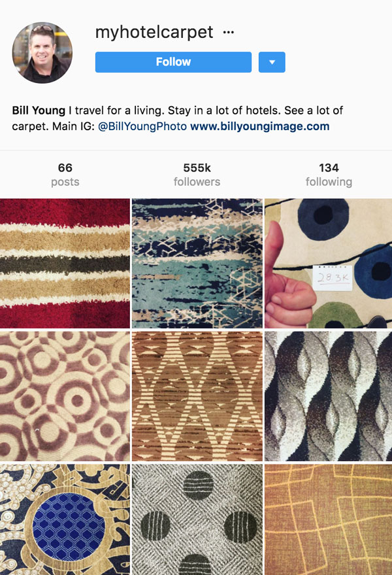The width and height of the screenshot is (392, 575).
Task: Open the @BillYoungPhoto mention link
Action: click(x=142, y=126)
